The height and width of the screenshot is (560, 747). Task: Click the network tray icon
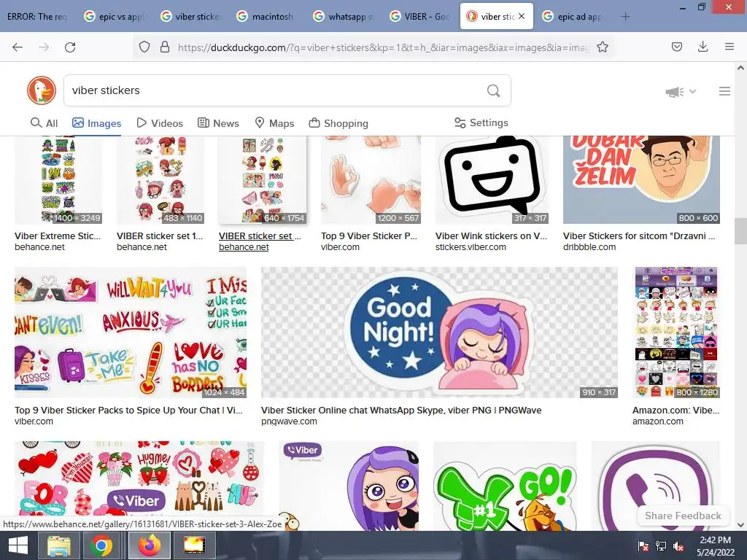click(x=661, y=546)
